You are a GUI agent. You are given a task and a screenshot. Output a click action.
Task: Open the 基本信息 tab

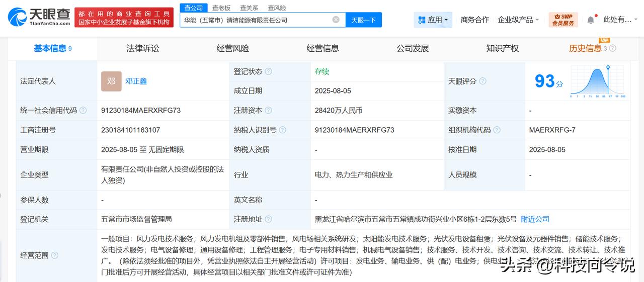[x=53, y=48]
